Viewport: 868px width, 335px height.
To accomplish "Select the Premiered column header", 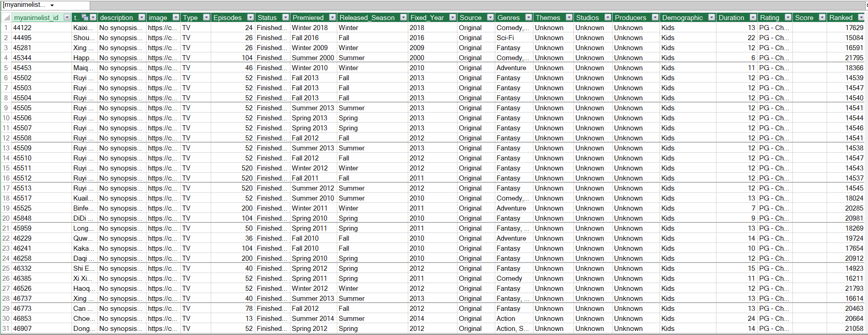I will [x=308, y=17].
